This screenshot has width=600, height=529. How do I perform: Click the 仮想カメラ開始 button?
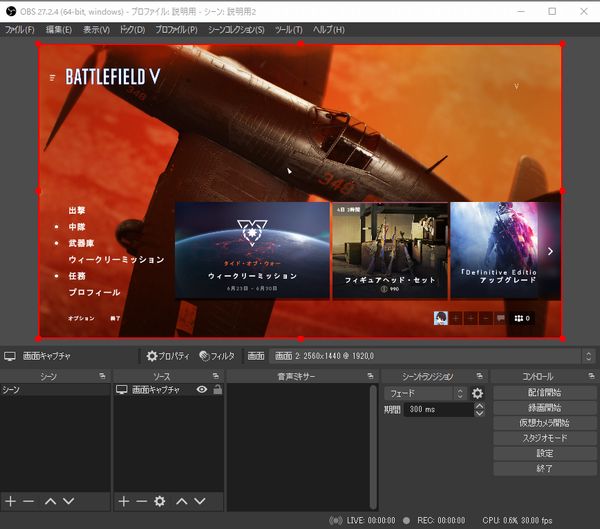[x=545, y=423]
